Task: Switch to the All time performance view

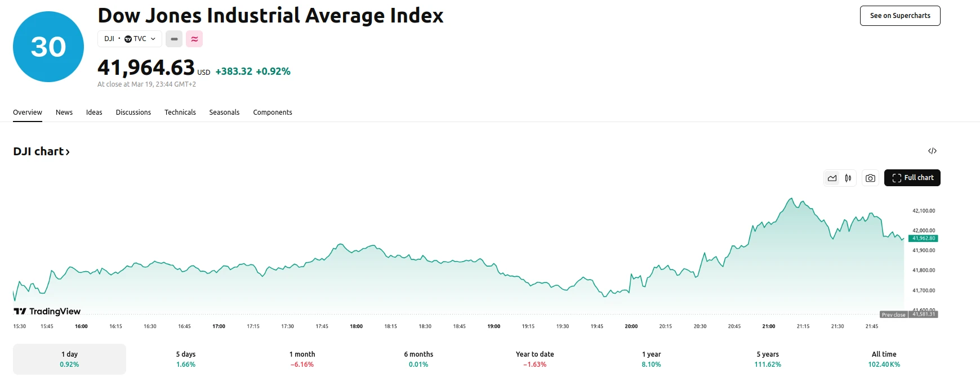Action: click(883, 358)
